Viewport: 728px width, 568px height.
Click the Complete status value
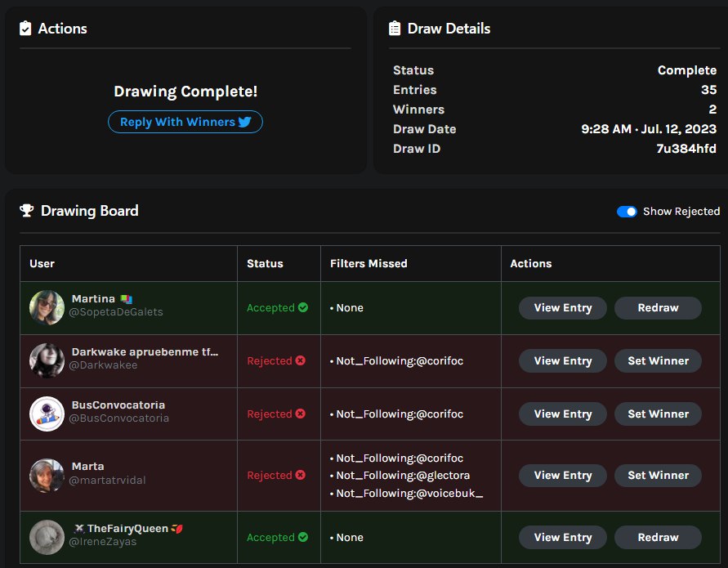(x=687, y=70)
